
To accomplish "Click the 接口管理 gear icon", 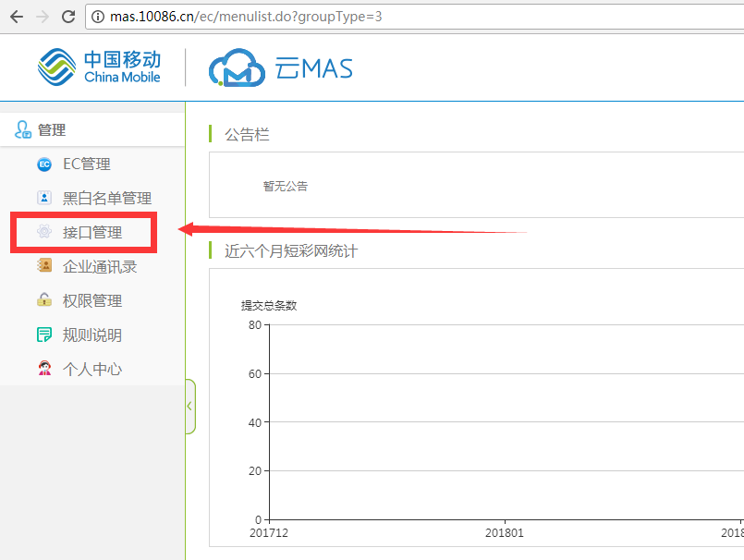I will (x=43, y=233).
